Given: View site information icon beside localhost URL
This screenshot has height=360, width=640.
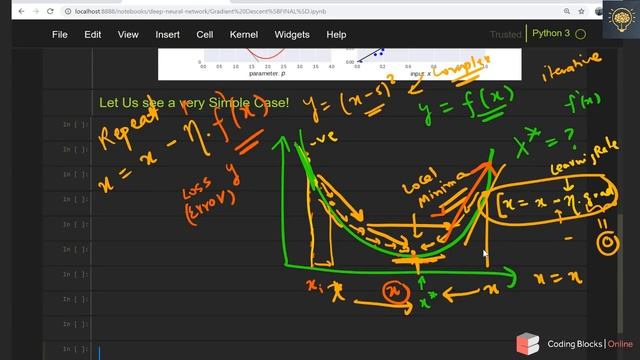Looking at the screenshot, I should (68, 11).
